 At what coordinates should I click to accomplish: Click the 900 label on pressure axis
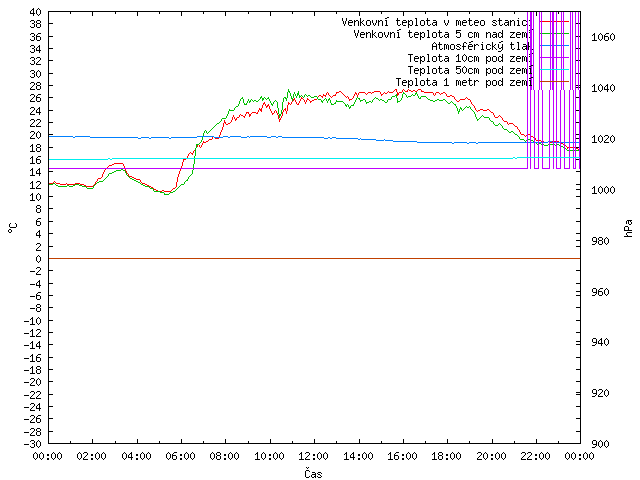(x=600, y=444)
